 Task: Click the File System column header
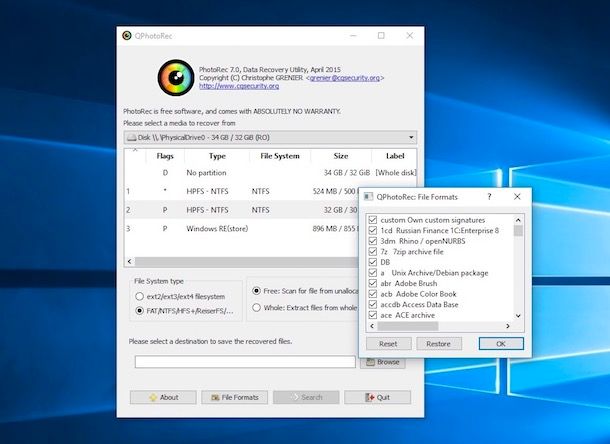pos(280,156)
